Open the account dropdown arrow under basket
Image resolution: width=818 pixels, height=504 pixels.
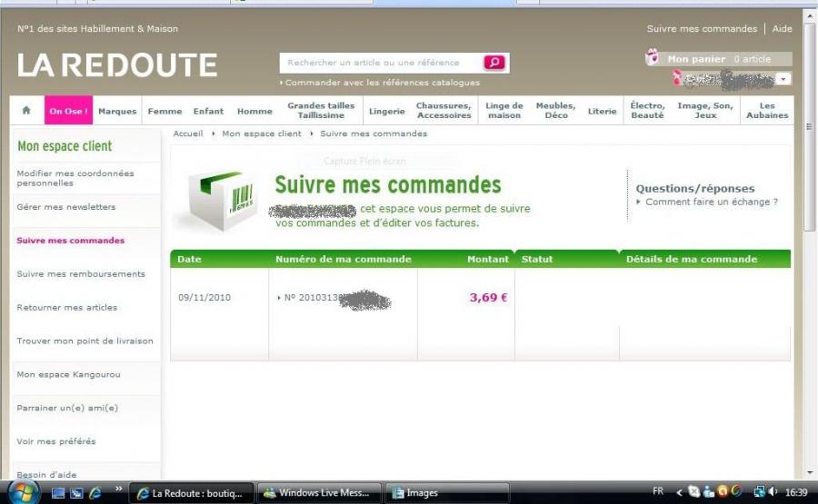pyautogui.click(x=783, y=80)
